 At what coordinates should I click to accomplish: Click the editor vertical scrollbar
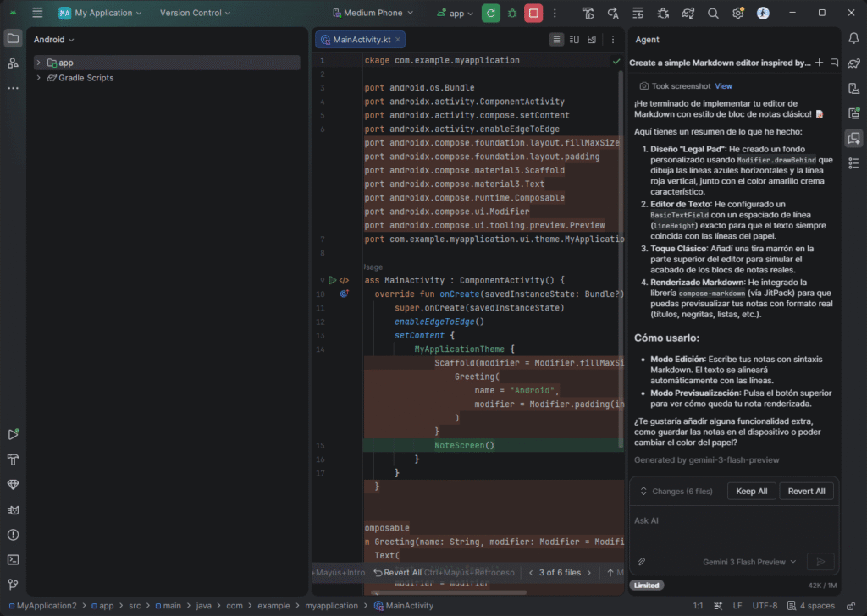(621, 260)
